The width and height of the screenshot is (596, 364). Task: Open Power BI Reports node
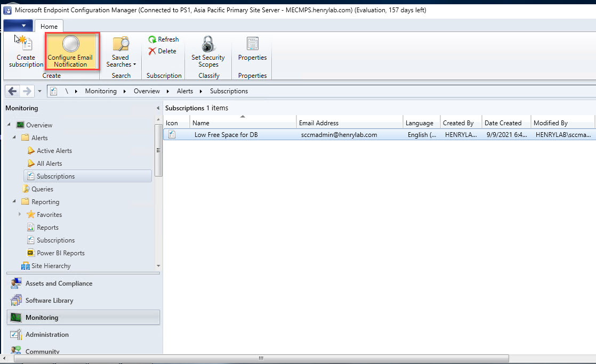click(60, 253)
